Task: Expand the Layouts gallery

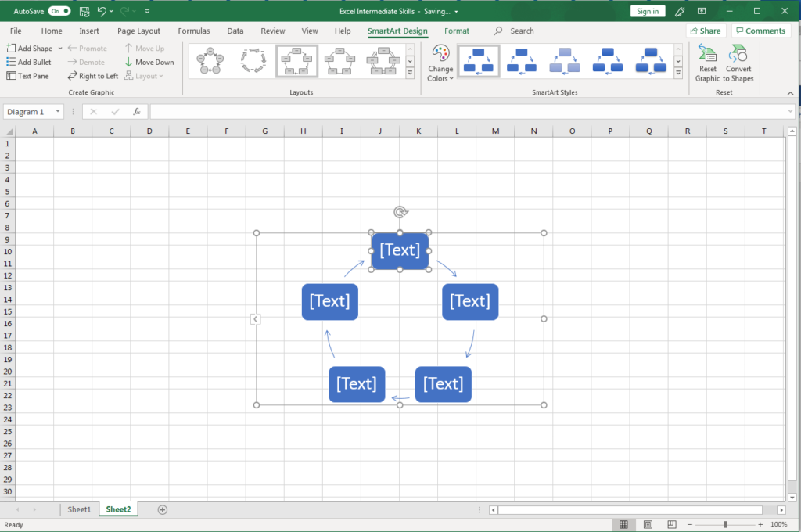Action: click(410, 73)
